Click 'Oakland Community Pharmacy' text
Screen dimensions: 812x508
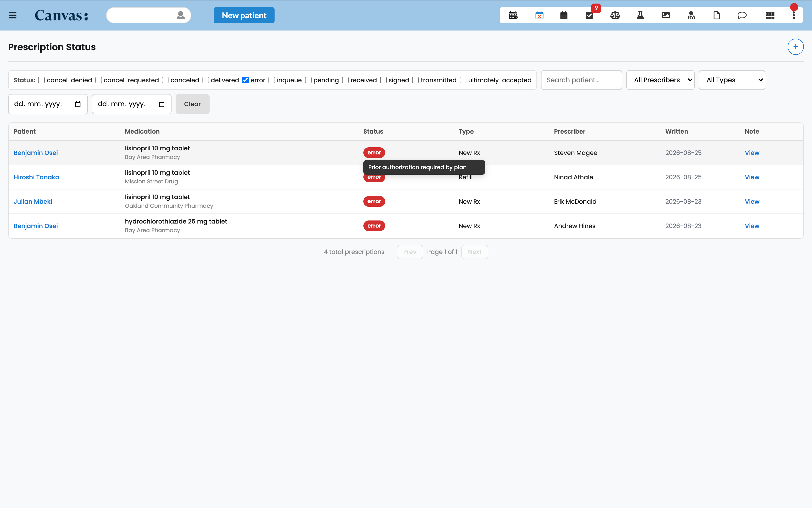click(169, 206)
